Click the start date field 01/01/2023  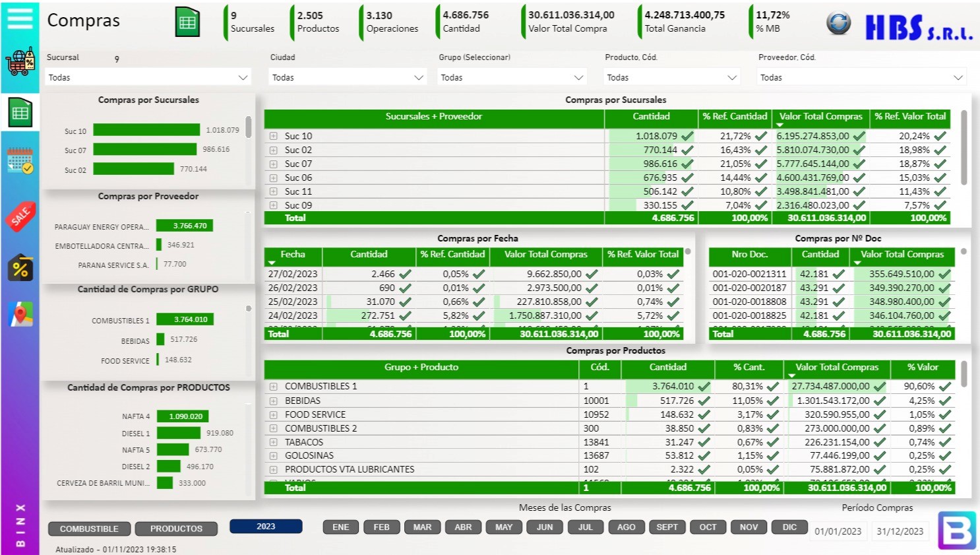click(x=838, y=531)
